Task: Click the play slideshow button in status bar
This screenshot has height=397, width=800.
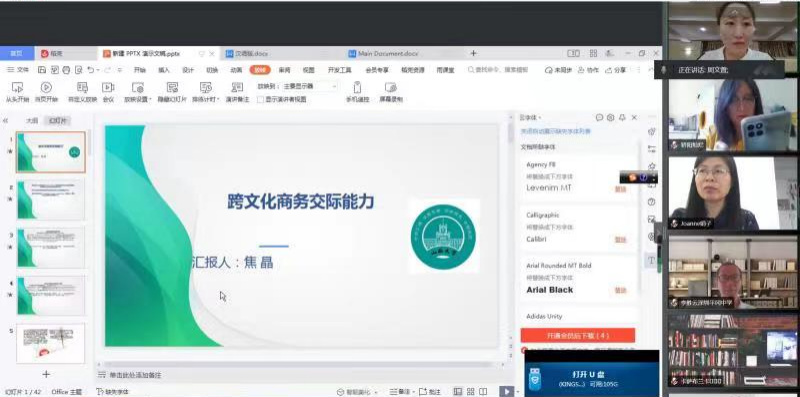Action: [506, 391]
